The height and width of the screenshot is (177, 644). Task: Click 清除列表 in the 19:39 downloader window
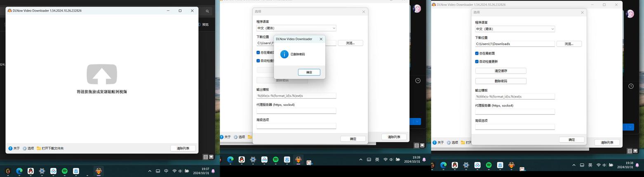point(394,137)
